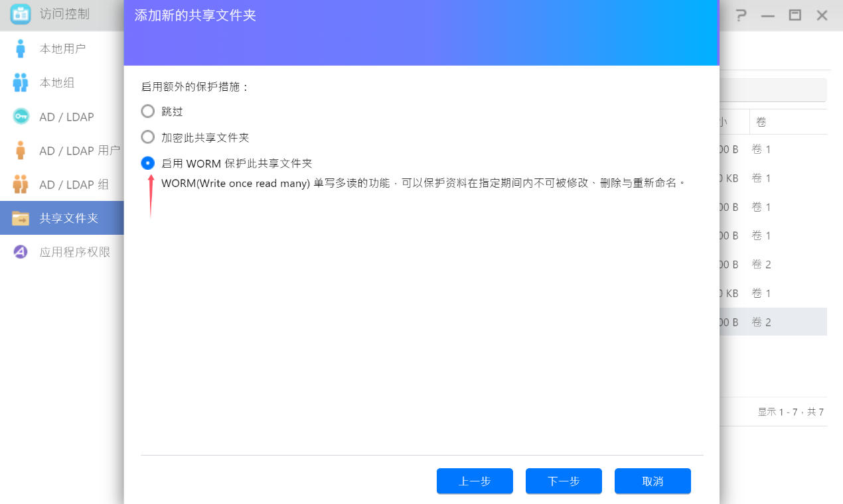Click the 卷 column header
Image resolution: width=843 pixels, height=504 pixels.
pyautogui.click(x=788, y=122)
